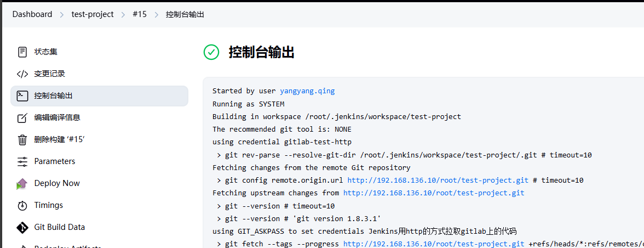This screenshot has height=248, width=644.
Task: Click 'The recommended git tool is: NONE'
Action: [281, 129]
